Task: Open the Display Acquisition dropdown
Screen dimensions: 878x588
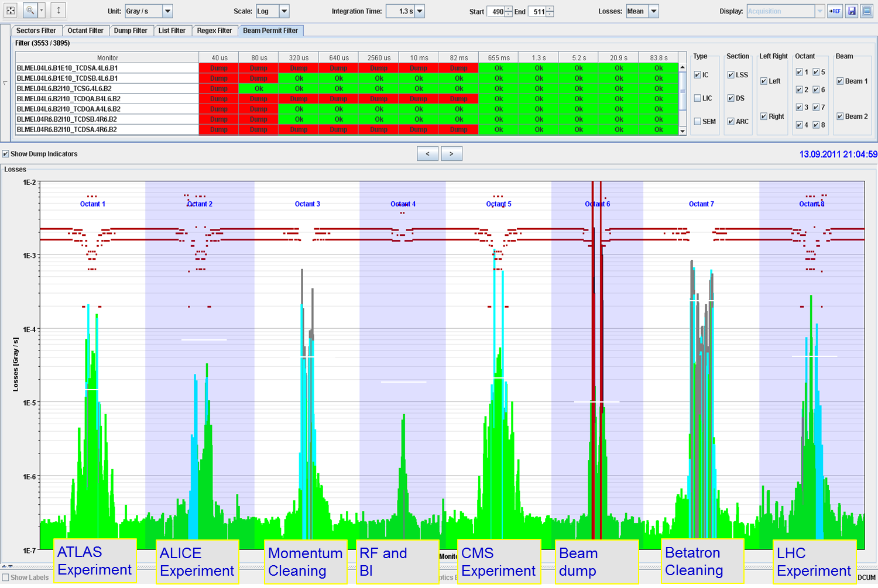Action: [x=786, y=11]
